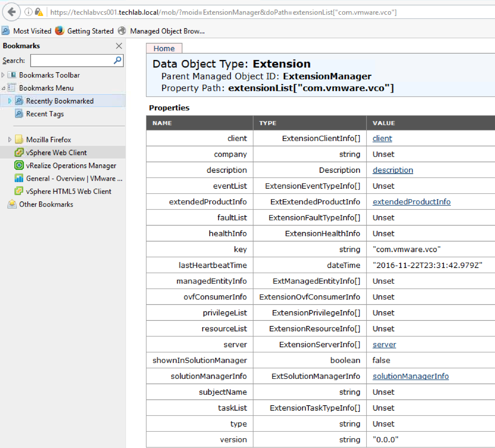The width and height of the screenshot is (495, 448).
Task: Click the managedEntityInfo property name
Action: (x=211, y=281)
